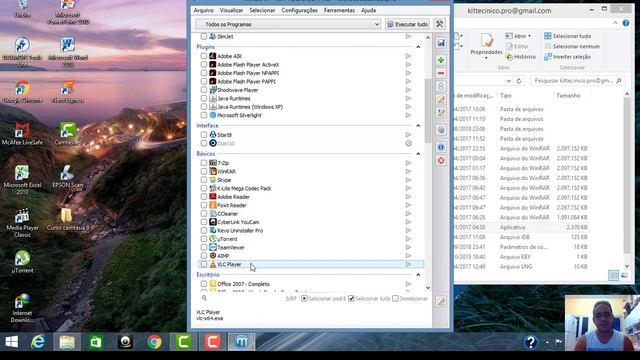
Task: Click the pencil edit icon at bottom right
Action: pos(441,301)
